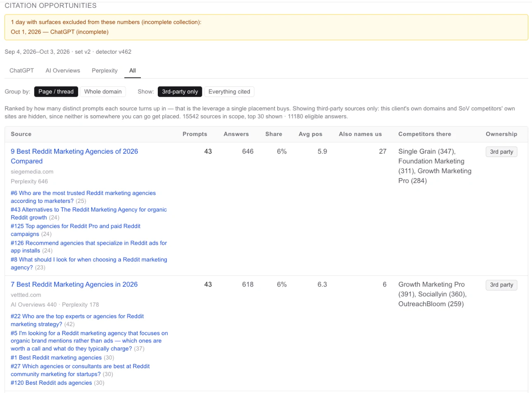The width and height of the screenshot is (532, 393).
Task: Open '9 Best Reddit Marketing Agencies of 2026 Compared' link
Action: click(x=74, y=156)
